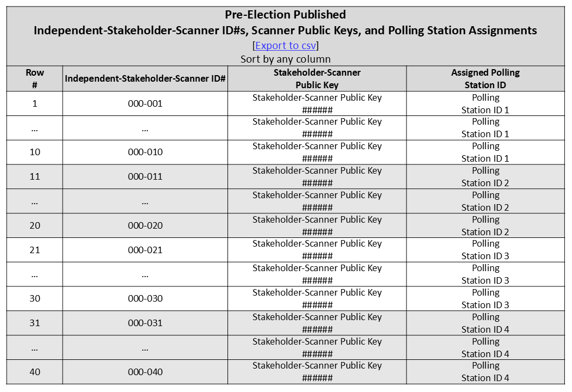Screen dimensions: 572x392
Task: Select scanner ID 000-011 cell
Action: (145, 176)
